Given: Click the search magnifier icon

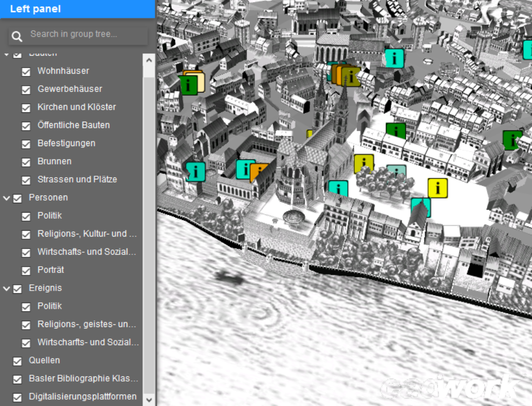Looking at the screenshot, I should tap(17, 36).
